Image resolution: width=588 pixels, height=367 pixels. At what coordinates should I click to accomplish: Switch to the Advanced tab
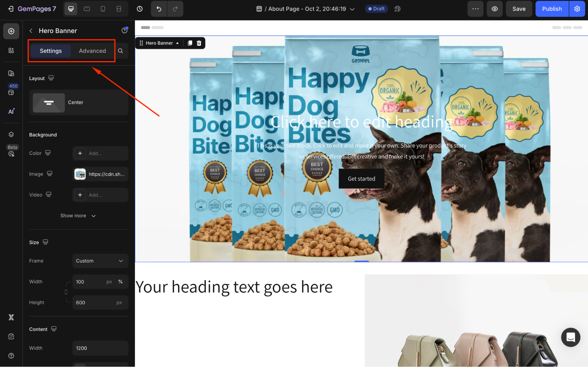(x=92, y=51)
